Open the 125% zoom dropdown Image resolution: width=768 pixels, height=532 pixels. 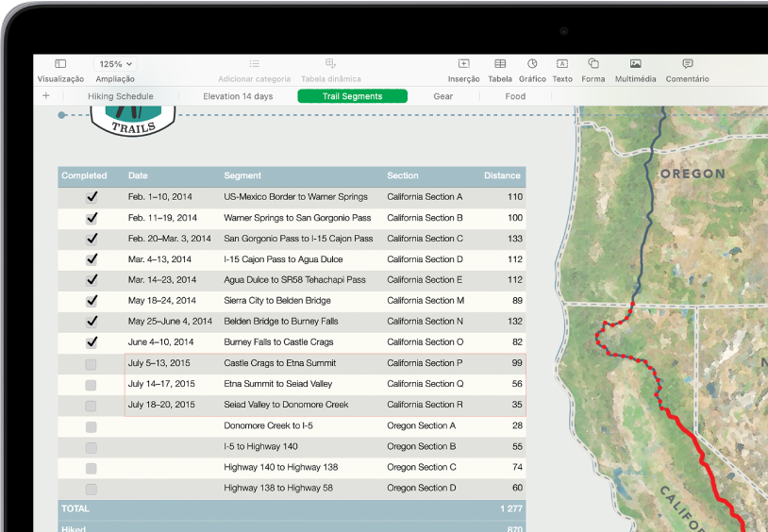point(115,63)
